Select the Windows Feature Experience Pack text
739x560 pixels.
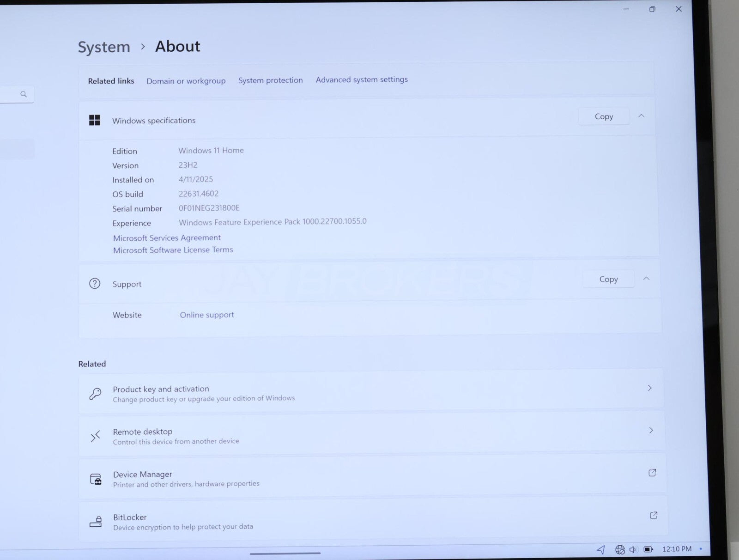(x=273, y=222)
